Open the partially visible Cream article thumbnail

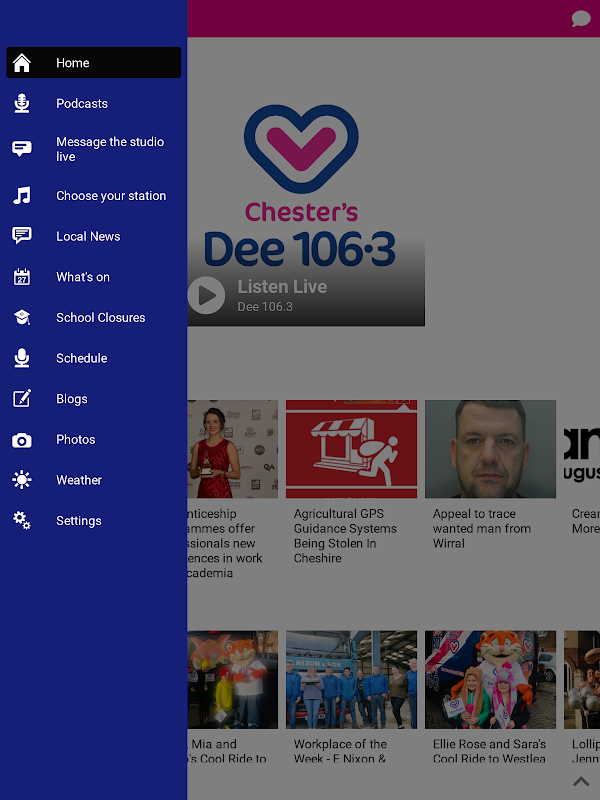[582, 449]
